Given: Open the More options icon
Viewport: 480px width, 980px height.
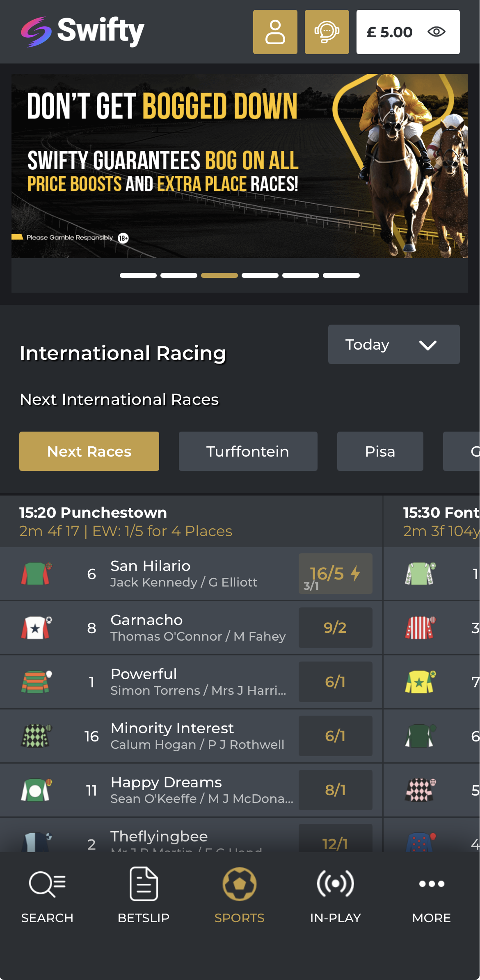Looking at the screenshot, I should pos(431,884).
